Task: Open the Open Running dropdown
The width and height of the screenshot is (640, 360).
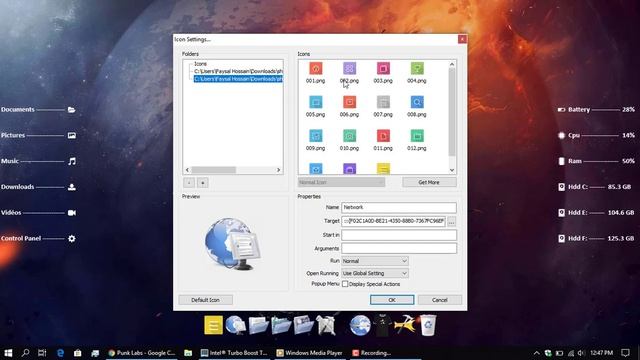Action: [x=375, y=273]
